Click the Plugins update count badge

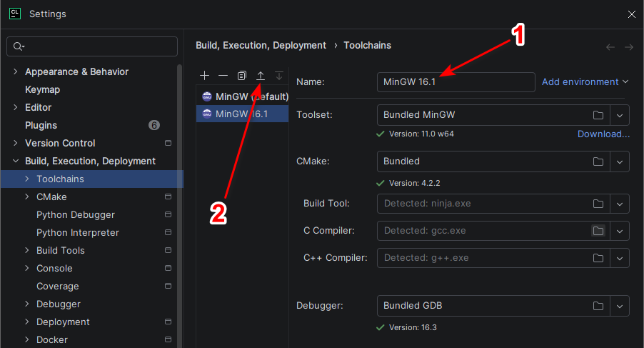coord(154,125)
